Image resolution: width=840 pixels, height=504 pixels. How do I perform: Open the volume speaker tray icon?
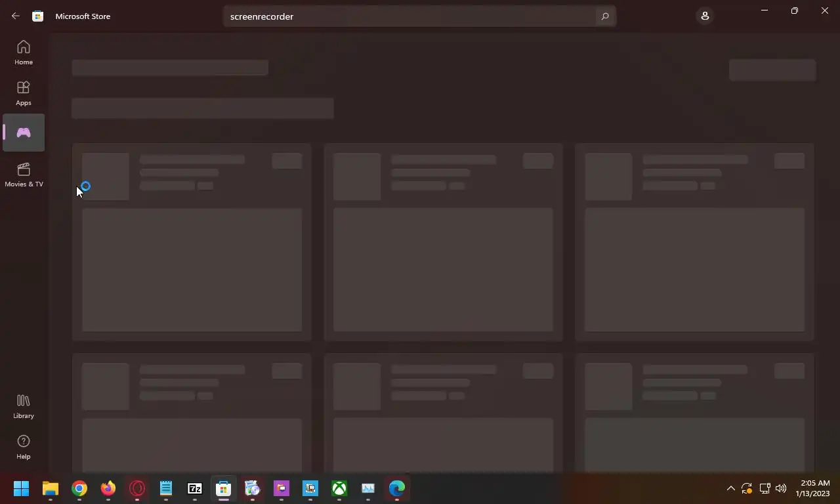(781, 488)
